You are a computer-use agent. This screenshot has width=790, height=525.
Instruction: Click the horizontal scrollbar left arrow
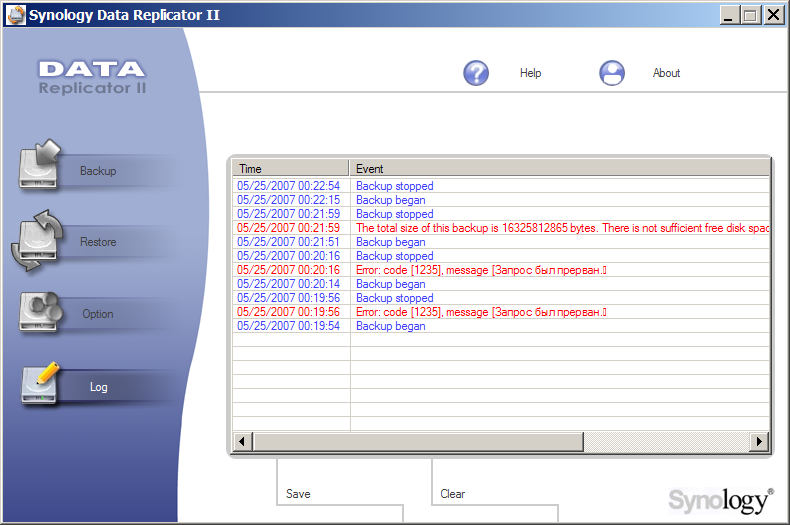pyautogui.click(x=242, y=442)
